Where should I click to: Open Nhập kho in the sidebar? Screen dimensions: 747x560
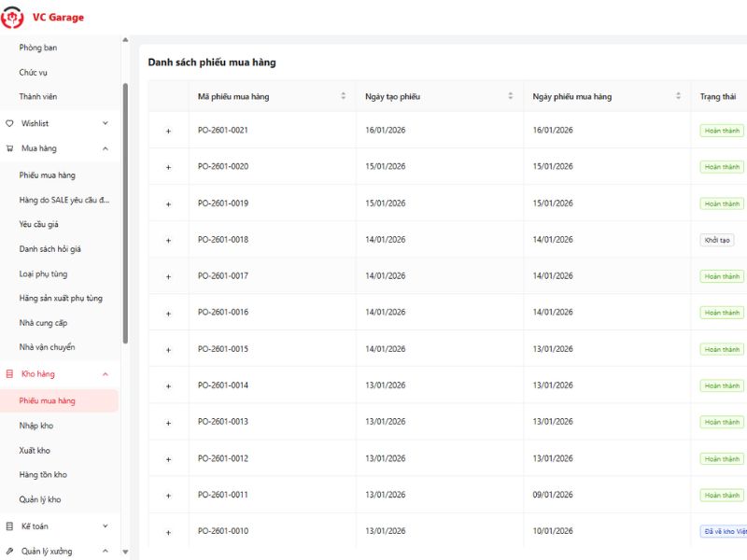coord(36,426)
